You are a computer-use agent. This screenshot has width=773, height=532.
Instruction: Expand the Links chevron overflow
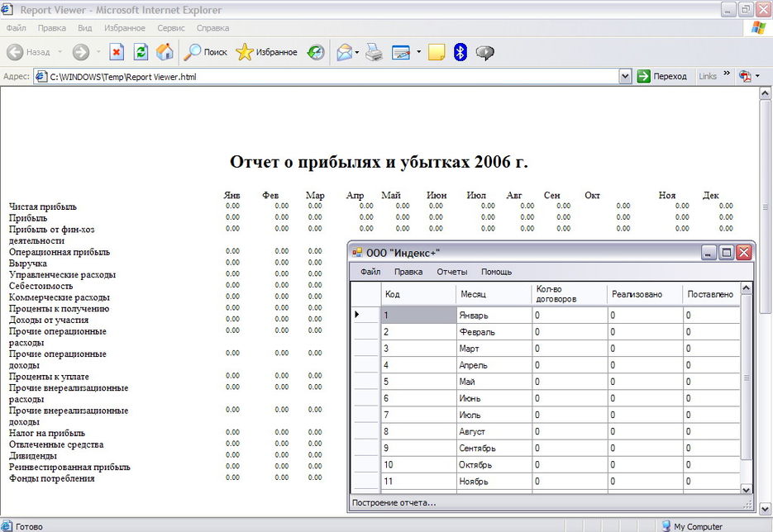point(726,74)
